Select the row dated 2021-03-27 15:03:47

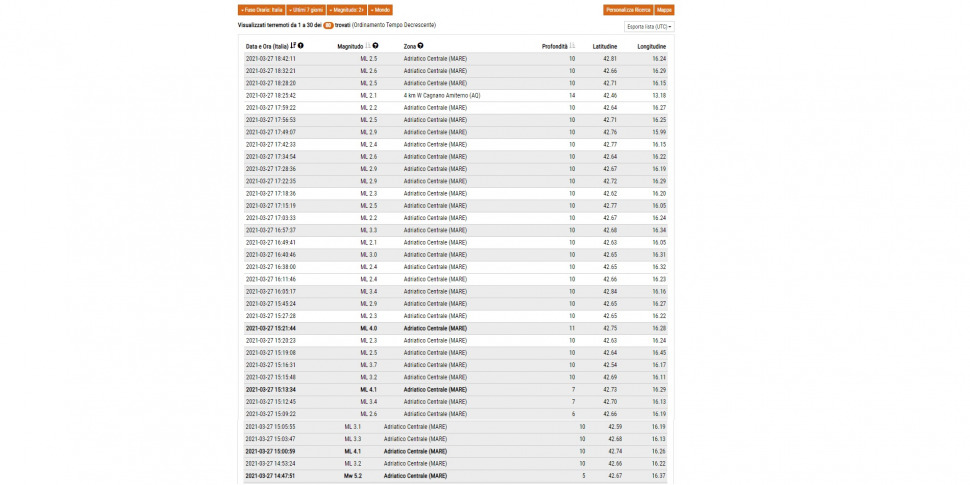click(x=455, y=439)
